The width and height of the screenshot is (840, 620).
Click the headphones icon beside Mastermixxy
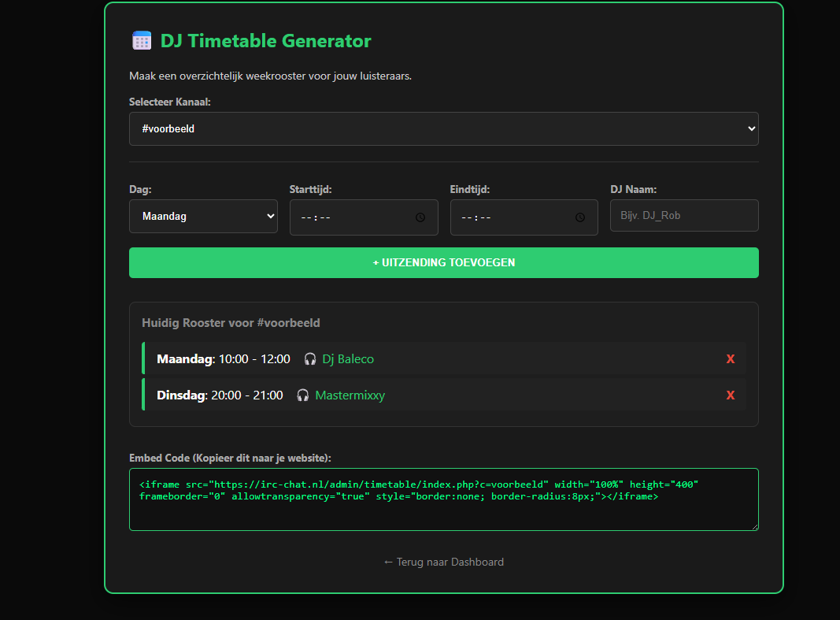tap(302, 395)
